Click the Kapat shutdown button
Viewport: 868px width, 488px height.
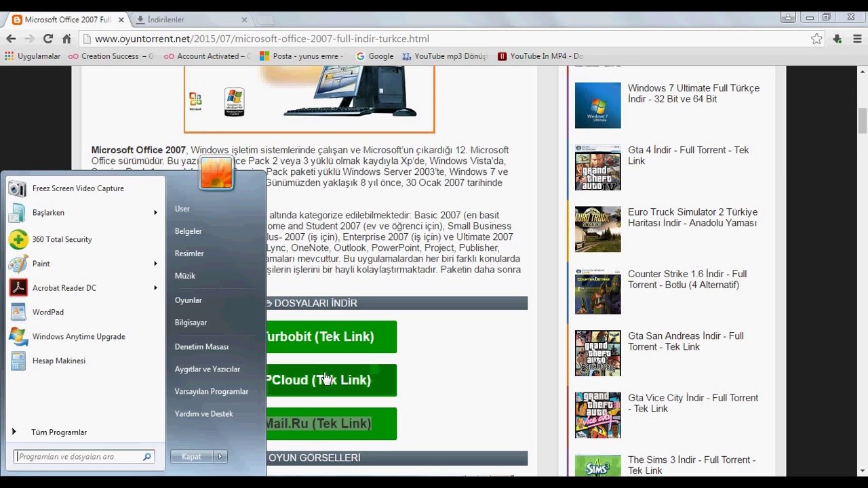point(192,457)
